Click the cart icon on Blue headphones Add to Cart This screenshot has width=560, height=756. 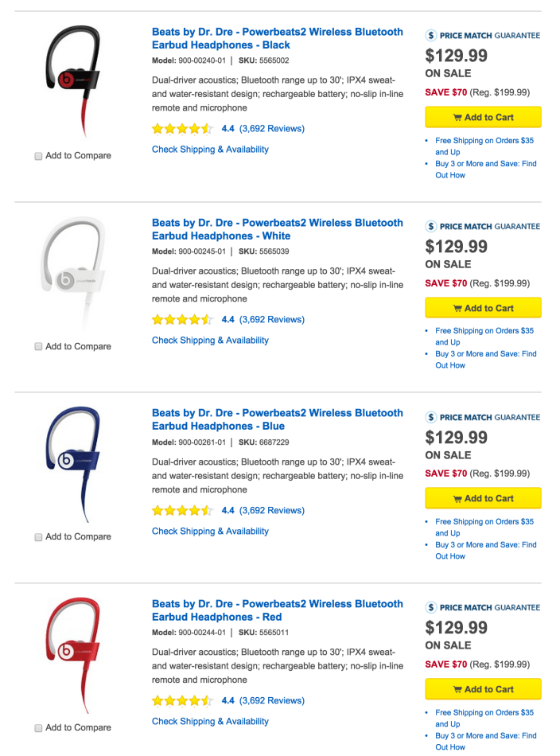[457, 498]
